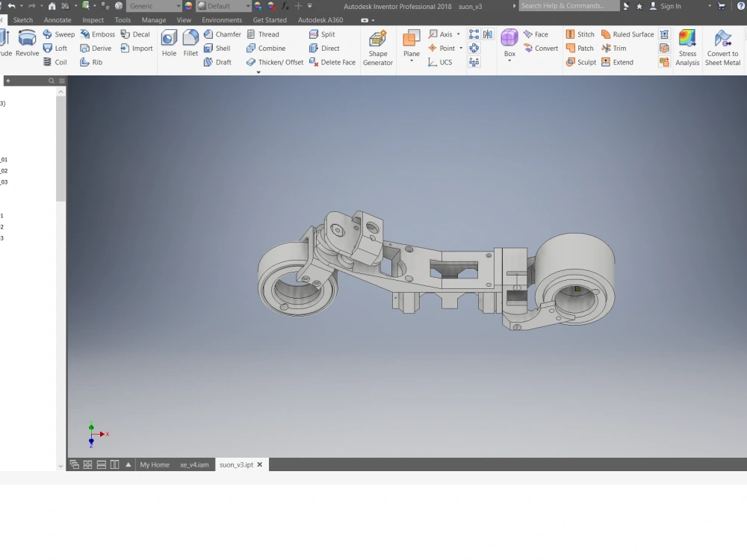This screenshot has height=560, width=747.
Task: Activate the Loft tool
Action: 55,48
